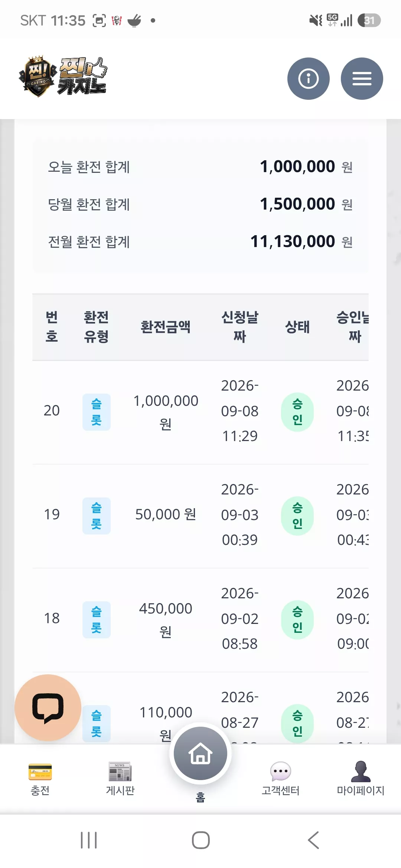Tap the 전월 환전 합계 total row

point(200,242)
